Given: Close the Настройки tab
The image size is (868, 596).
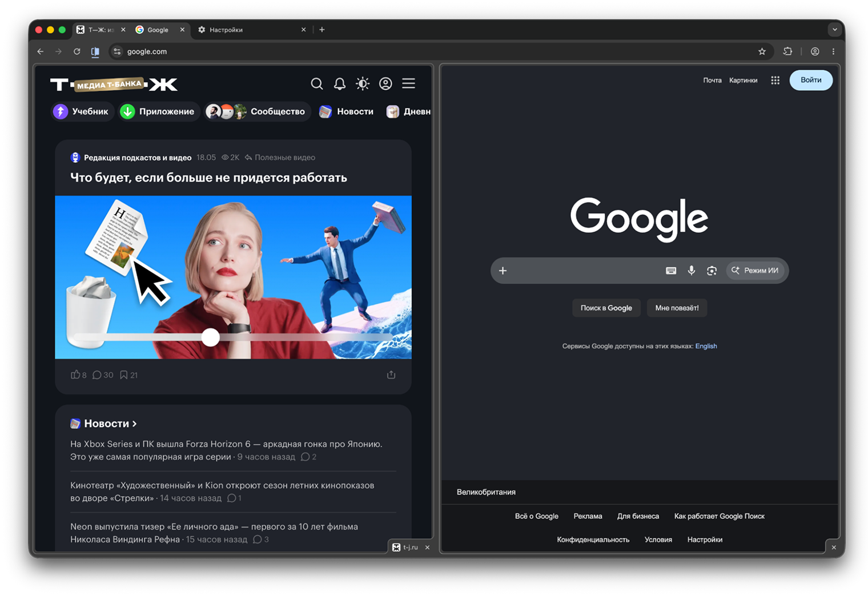Looking at the screenshot, I should tap(303, 30).
